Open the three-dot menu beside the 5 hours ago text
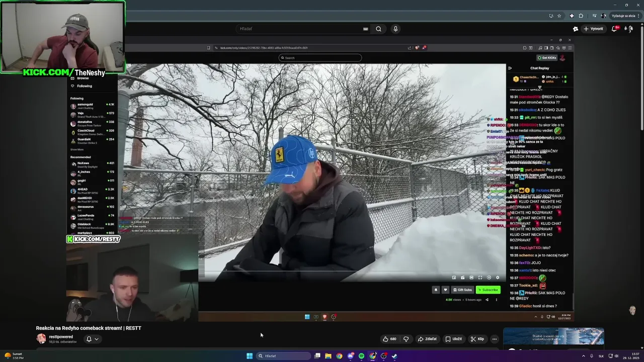Image resolution: width=644 pixels, height=362 pixels. [x=497, y=300]
